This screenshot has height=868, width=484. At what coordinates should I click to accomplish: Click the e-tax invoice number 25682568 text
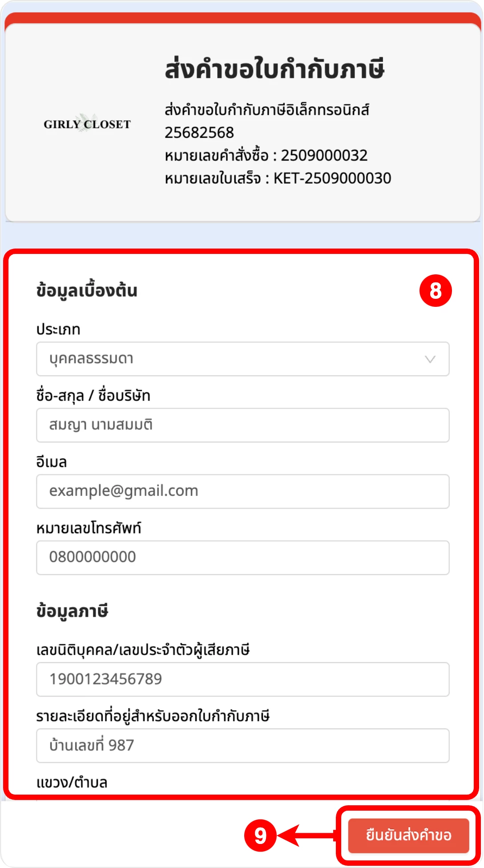coord(199,133)
